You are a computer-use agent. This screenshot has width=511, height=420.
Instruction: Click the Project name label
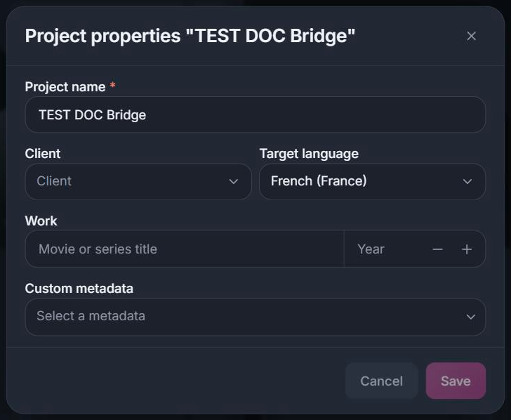coord(65,87)
